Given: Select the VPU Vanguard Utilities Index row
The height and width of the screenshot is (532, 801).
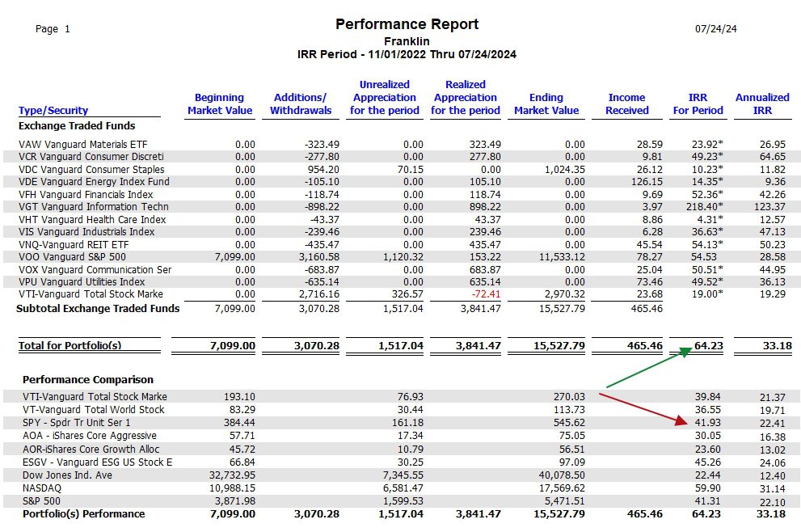Looking at the screenshot, I should 402,281.
